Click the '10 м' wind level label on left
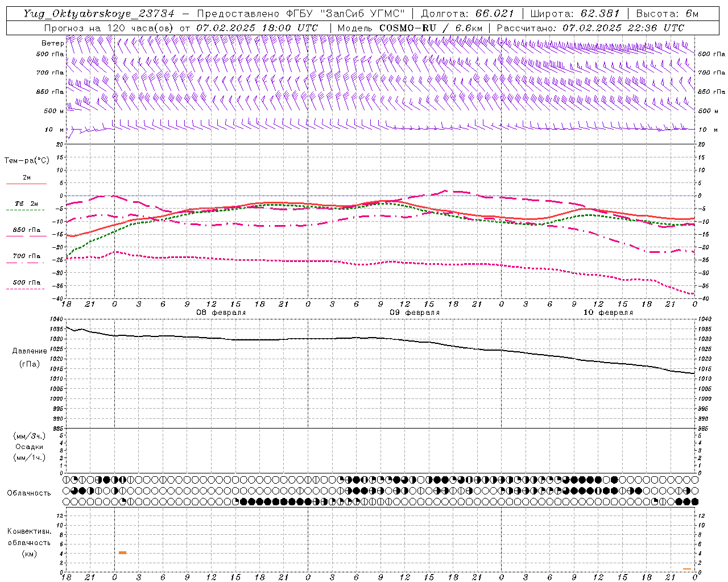 [54, 130]
